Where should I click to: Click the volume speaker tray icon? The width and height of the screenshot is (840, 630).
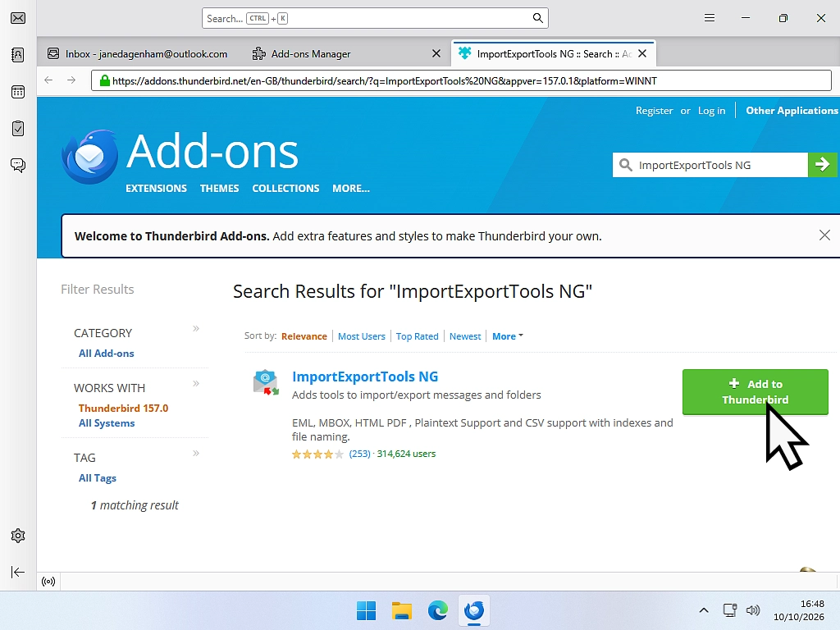click(753, 610)
